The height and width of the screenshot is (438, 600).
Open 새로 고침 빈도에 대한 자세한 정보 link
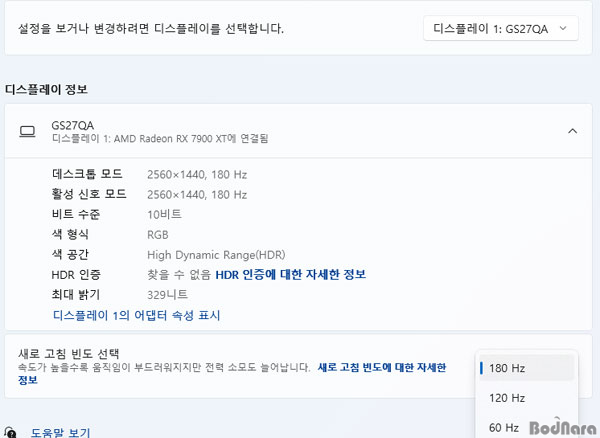coord(232,373)
